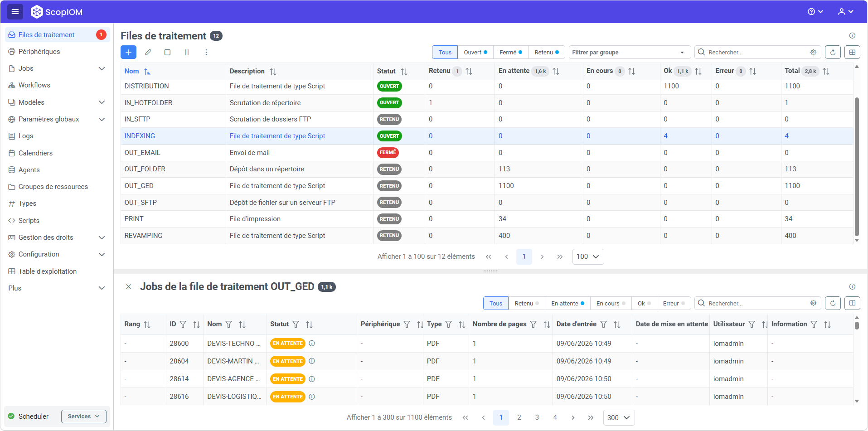Change queues page size from 100
Screen dimensions: 868x431
tap(588, 257)
